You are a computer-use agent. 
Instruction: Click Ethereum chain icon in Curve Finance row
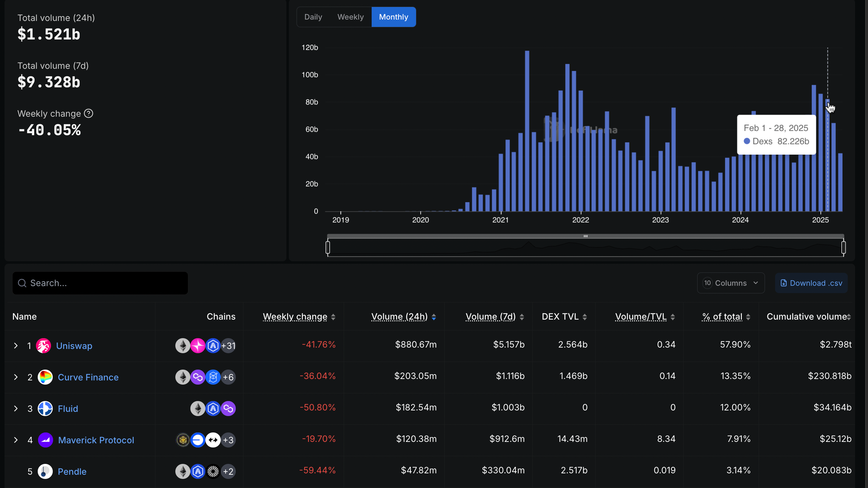(x=183, y=377)
